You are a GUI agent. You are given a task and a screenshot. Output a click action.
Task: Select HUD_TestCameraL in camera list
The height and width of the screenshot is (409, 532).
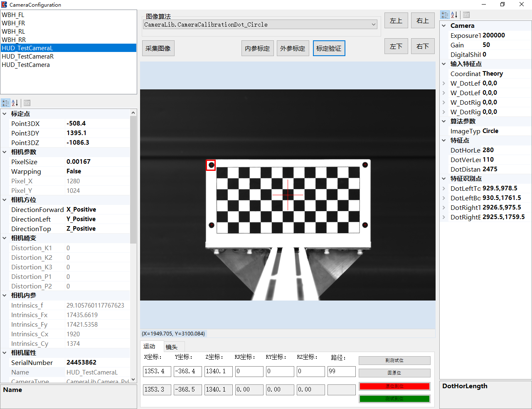click(69, 48)
